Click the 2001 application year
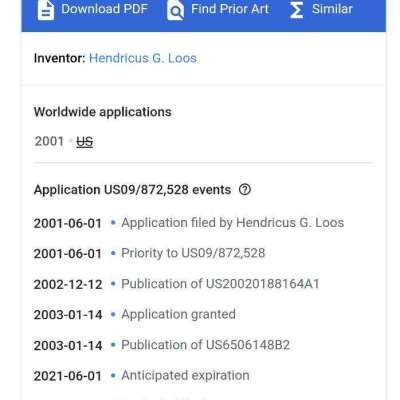The width and height of the screenshot is (400, 400). click(x=49, y=141)
